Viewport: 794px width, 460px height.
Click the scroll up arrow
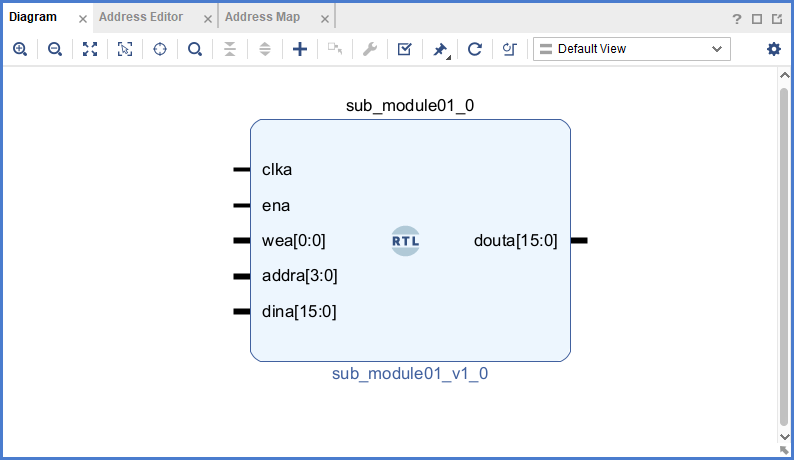pos(785,75)
